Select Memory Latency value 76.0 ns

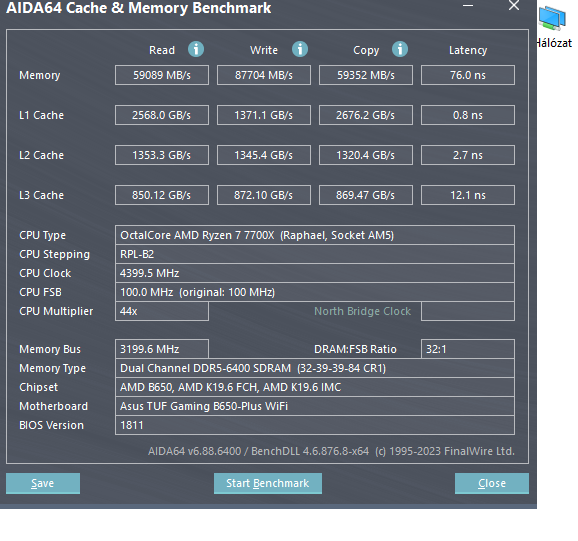pos(468,75)
